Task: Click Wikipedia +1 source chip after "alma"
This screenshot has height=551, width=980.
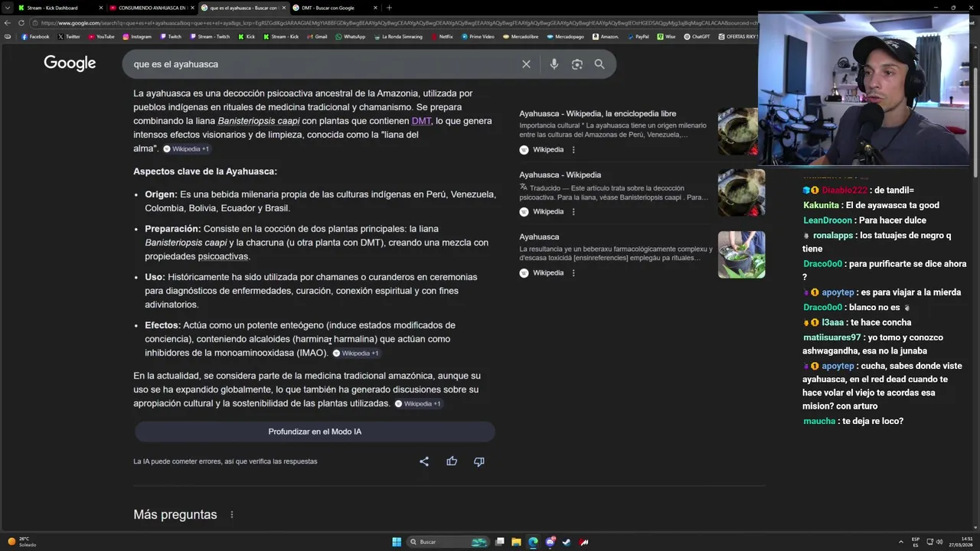Action: [186, 149]
